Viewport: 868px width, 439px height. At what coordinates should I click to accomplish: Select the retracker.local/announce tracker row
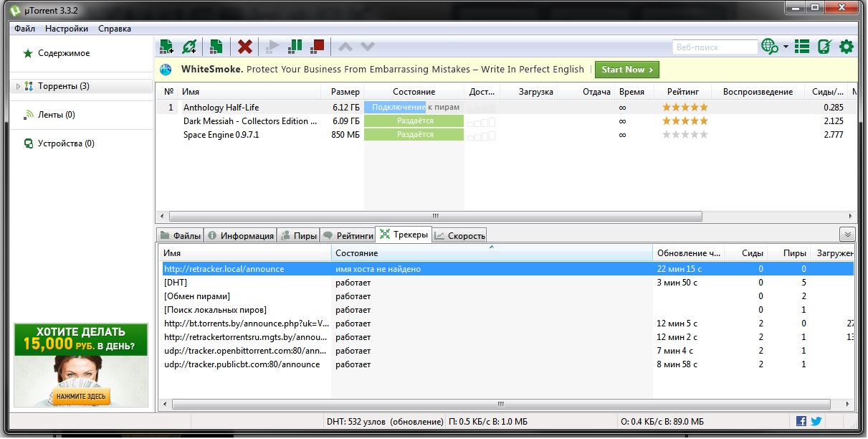[508, 269]
